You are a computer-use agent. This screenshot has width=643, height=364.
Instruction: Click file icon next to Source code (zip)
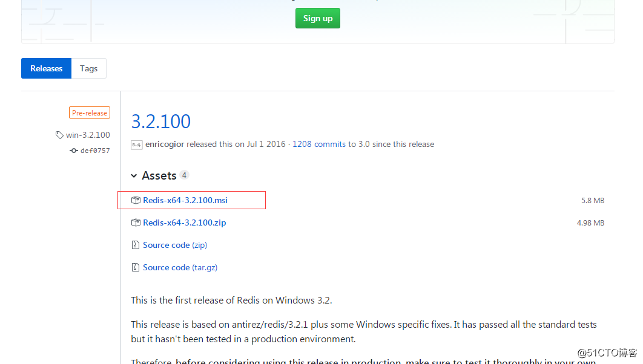(x=136, y=245)
